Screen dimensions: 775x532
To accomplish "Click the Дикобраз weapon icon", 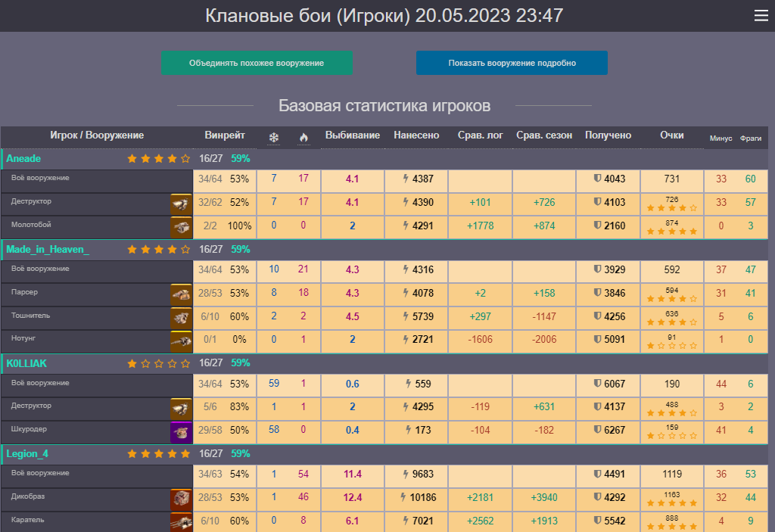I will pyautogui.click(x=181, y=499).
